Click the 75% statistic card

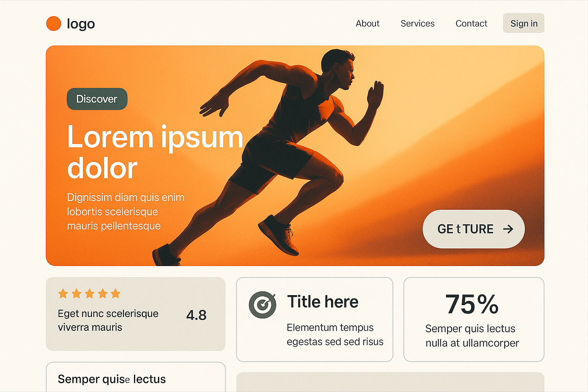coord(474,319)
